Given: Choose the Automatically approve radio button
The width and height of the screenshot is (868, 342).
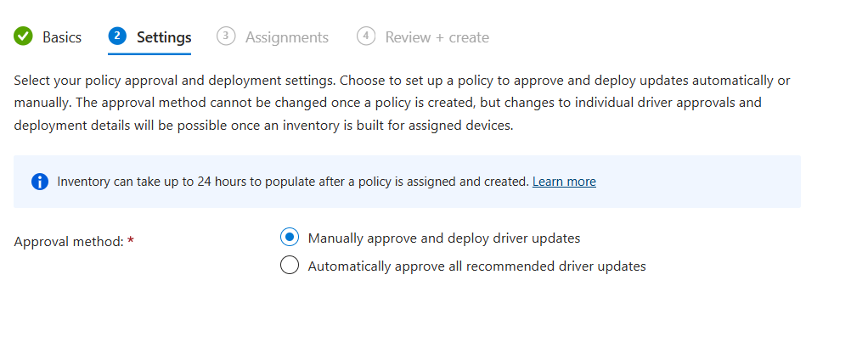Looking at the screenshot, I should point(290,266).
